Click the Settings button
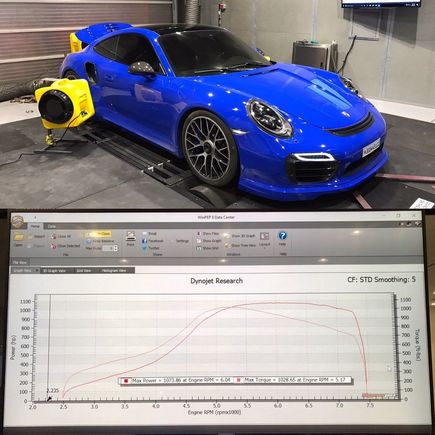The width and height of the screenshot is (435, 435). pos(182,241)
